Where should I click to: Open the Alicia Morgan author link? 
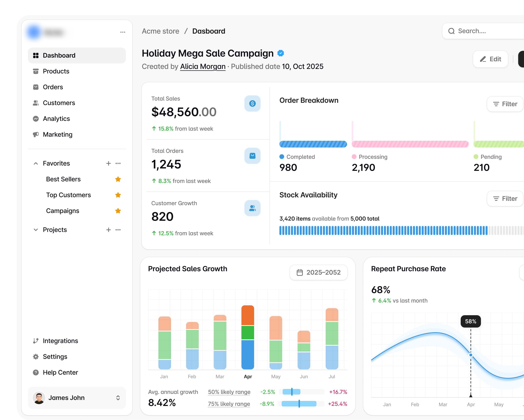[x=203, y=67]
